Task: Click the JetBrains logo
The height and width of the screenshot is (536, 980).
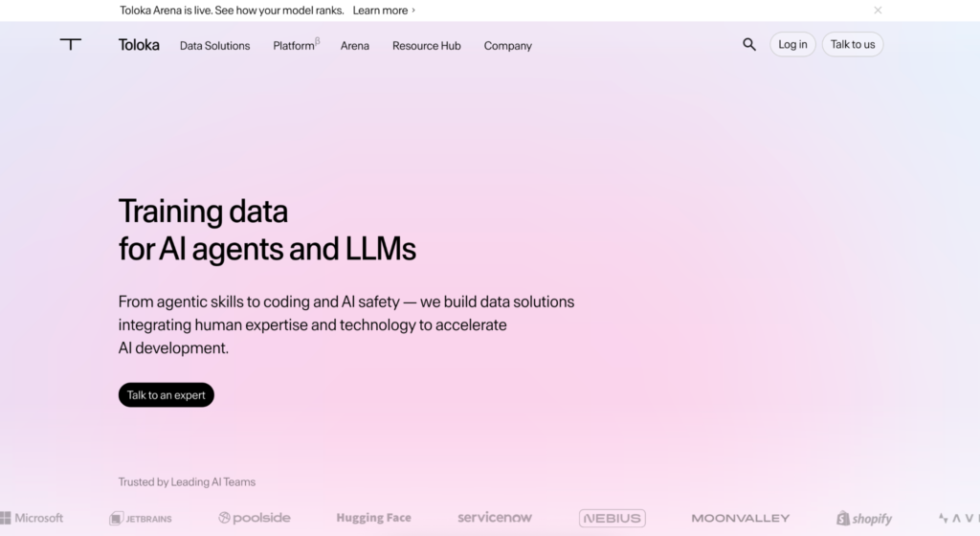Action: 141,518
